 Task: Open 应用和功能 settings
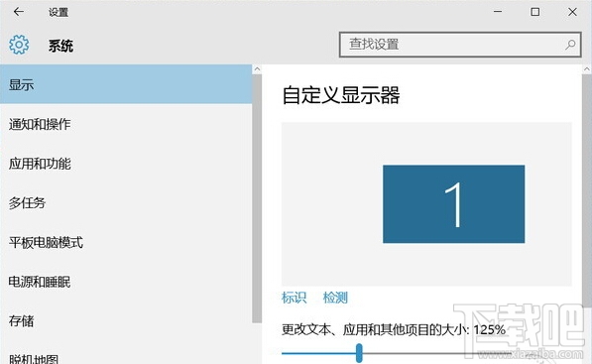126,164
